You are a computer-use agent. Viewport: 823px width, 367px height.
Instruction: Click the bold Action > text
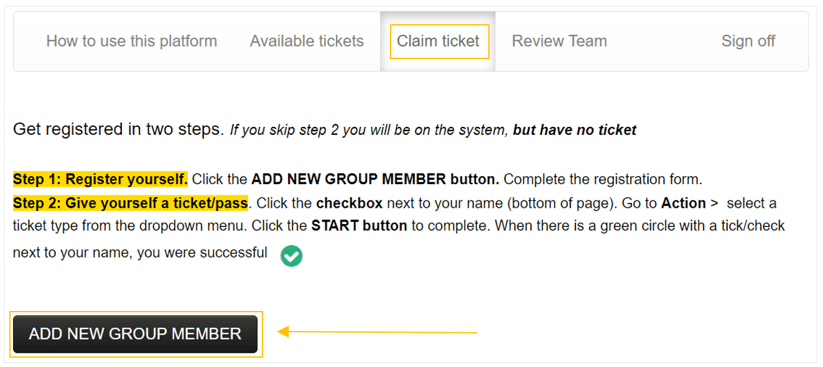[x=689, y=203]
